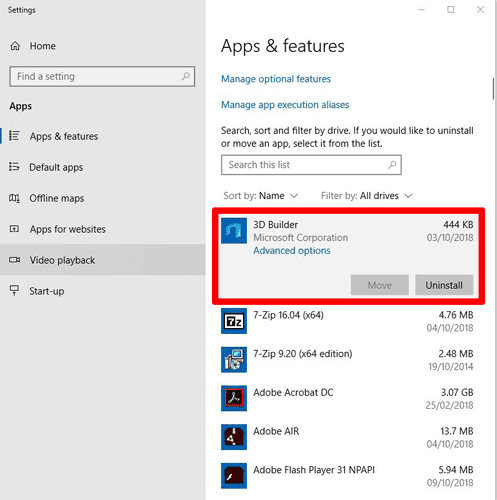The image size is (497, 500).
Task: Open the Filter by All drives dropdown
Action: [367, 196]
